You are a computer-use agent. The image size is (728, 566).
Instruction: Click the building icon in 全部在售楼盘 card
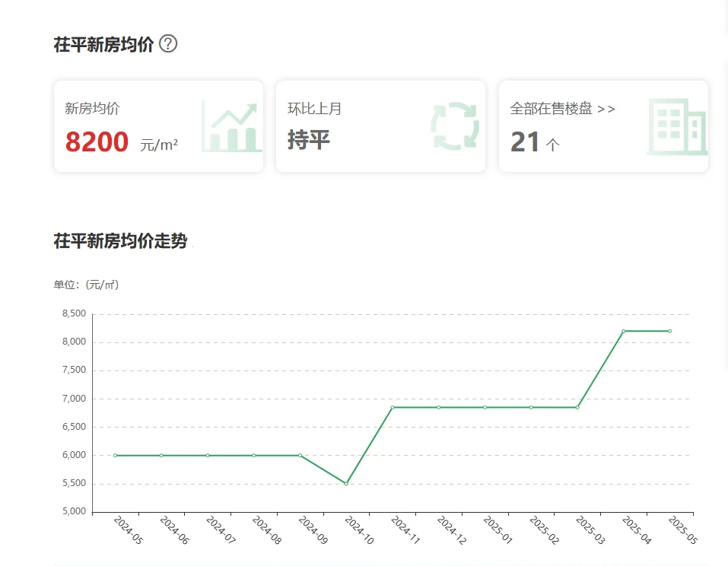click(x=676, y=126)
